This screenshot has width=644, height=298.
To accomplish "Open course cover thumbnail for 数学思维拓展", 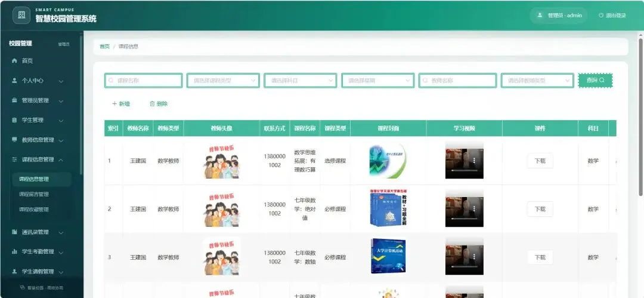I will click(x=388, y=161).
